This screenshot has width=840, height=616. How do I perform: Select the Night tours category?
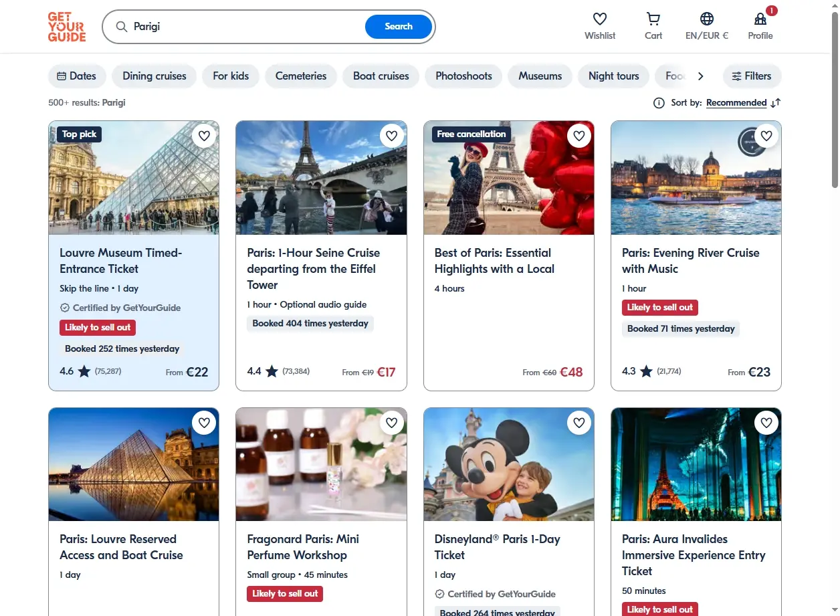pyautogui.click(x=614, y=76)
